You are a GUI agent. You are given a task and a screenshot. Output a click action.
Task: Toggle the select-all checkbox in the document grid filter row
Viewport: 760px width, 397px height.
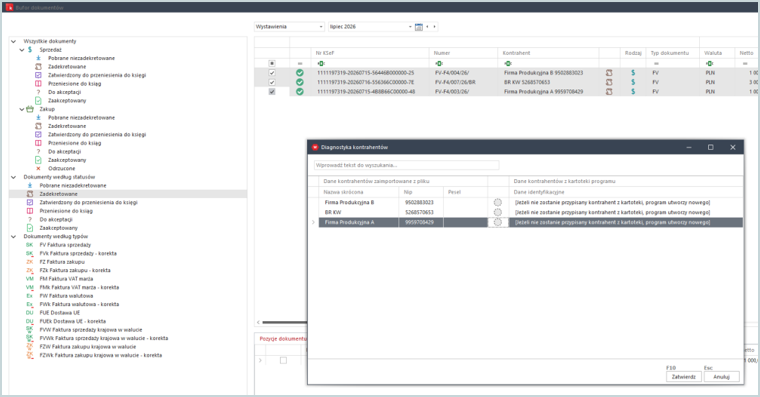click(x=272, y=64)
